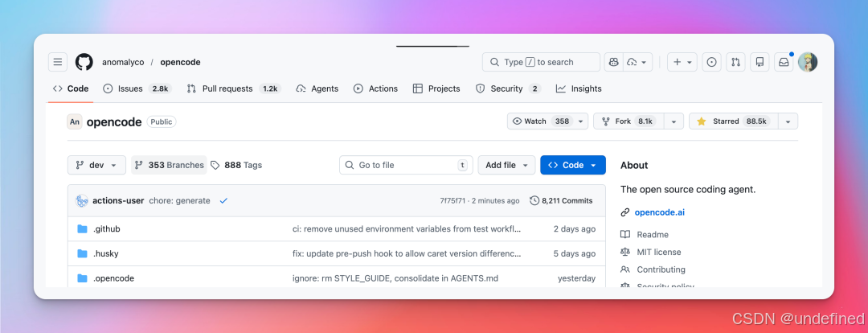Open the user avatar menu
Image resolution: width=868 pixels, height=333 pixels.
pos(808,62)
